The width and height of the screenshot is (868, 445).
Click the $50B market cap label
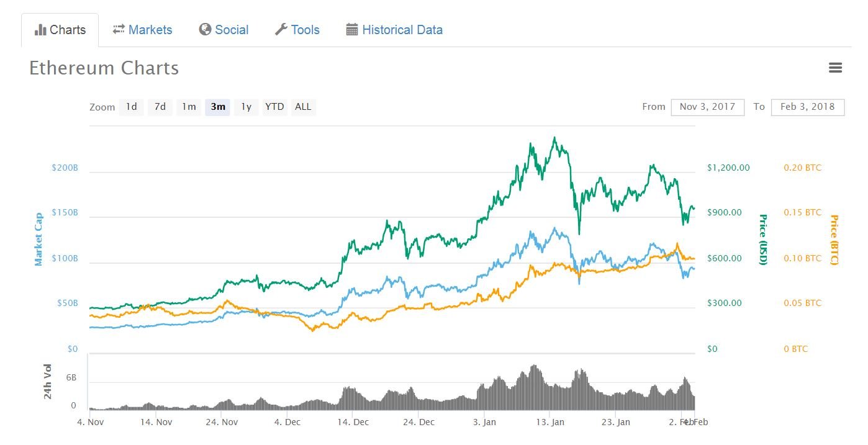pos(67,303)
